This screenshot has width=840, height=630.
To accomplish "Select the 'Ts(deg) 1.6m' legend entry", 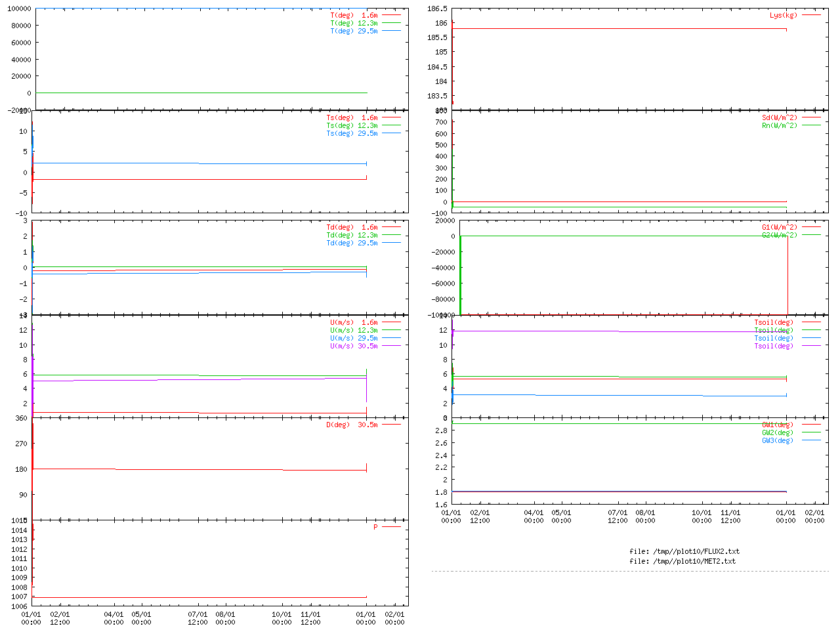I will 352,118.
